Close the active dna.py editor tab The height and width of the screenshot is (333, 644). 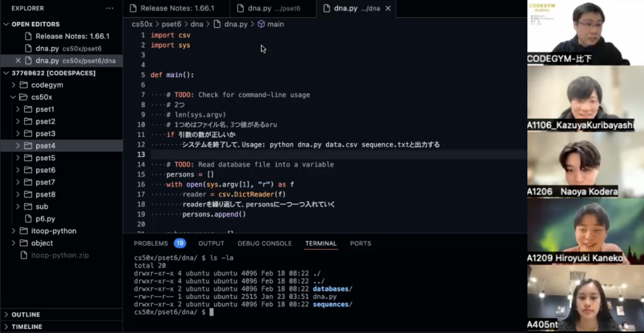click(x=388, y=8)
